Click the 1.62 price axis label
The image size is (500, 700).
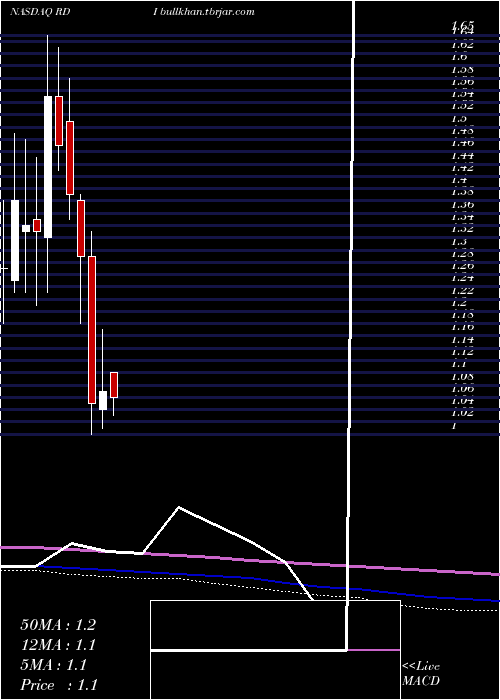coord(462,44)
